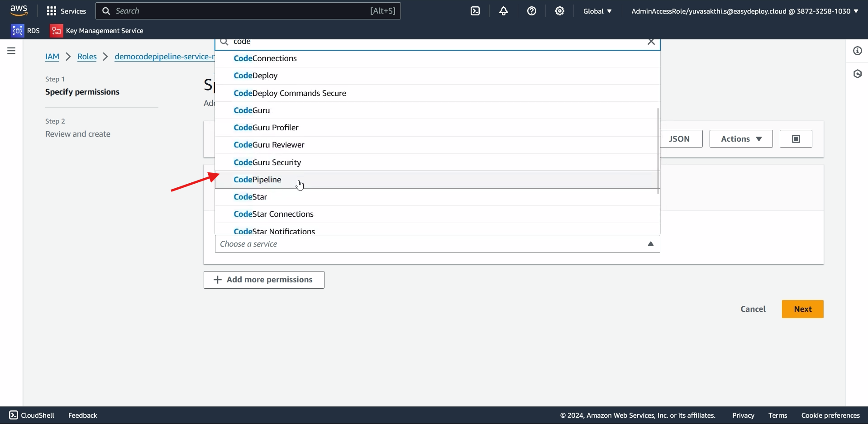Go to the IAM breadcrumb link
This screenshot has width=868, height=424.
tap(52, 57)
